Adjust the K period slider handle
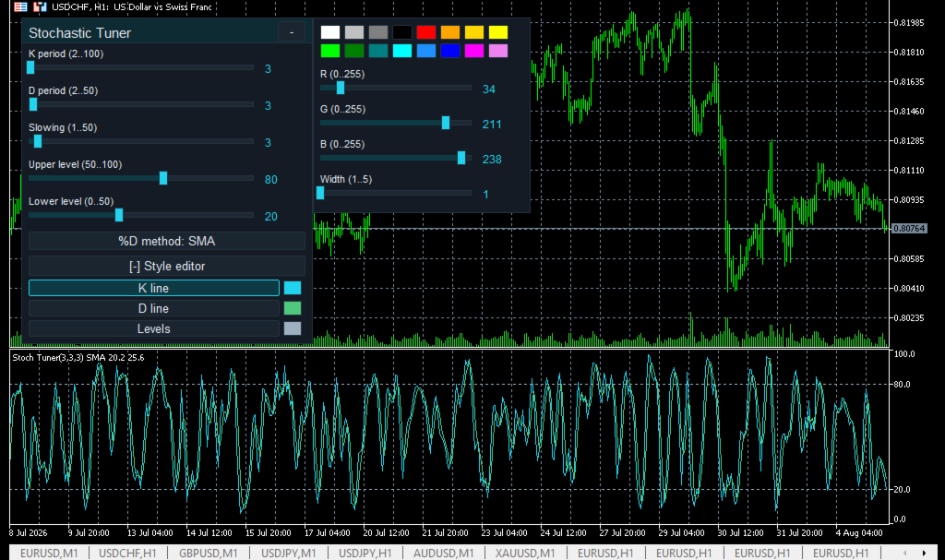Viewport: 945px width, 560px height. click(x=30, y=67)
